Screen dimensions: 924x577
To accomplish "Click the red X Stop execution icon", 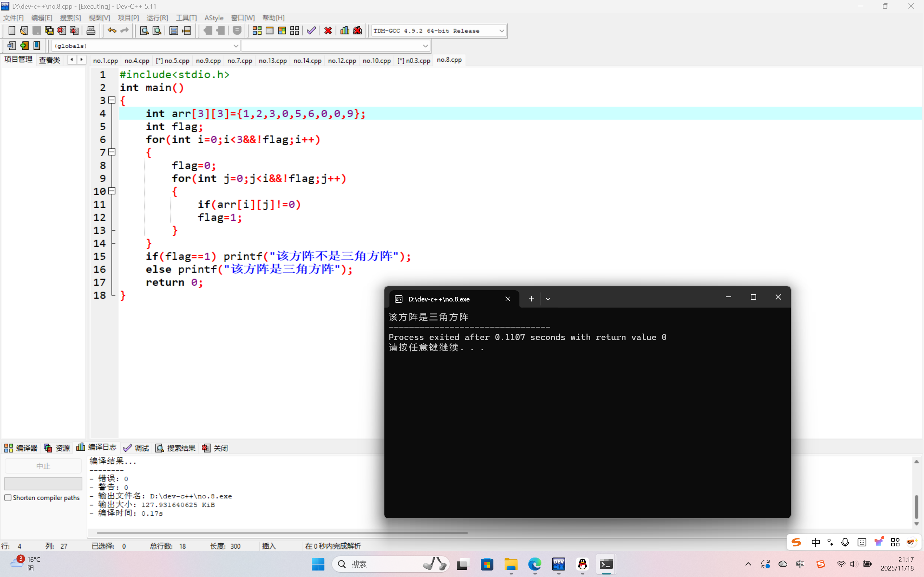I will (328, 31).
